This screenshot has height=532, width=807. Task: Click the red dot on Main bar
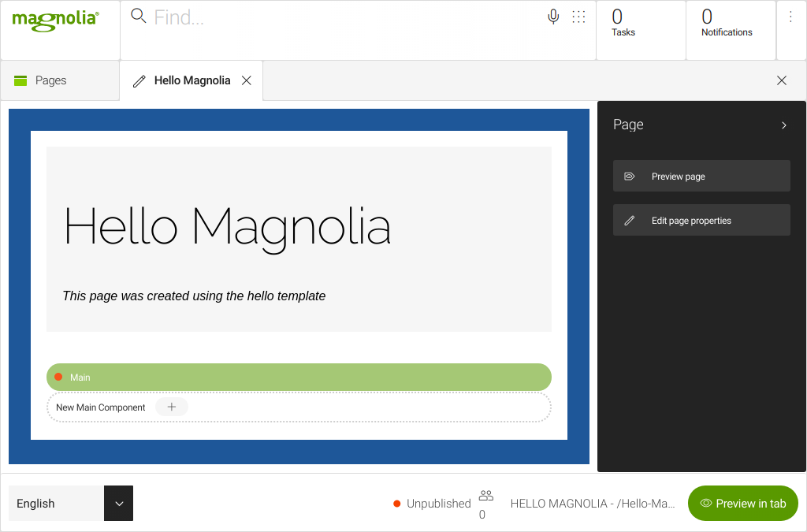(58, 378)
